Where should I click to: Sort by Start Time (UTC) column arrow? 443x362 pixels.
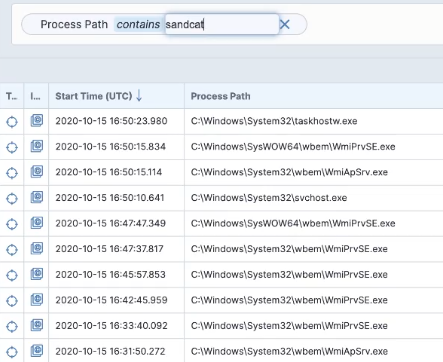click(x=139, y=96)
